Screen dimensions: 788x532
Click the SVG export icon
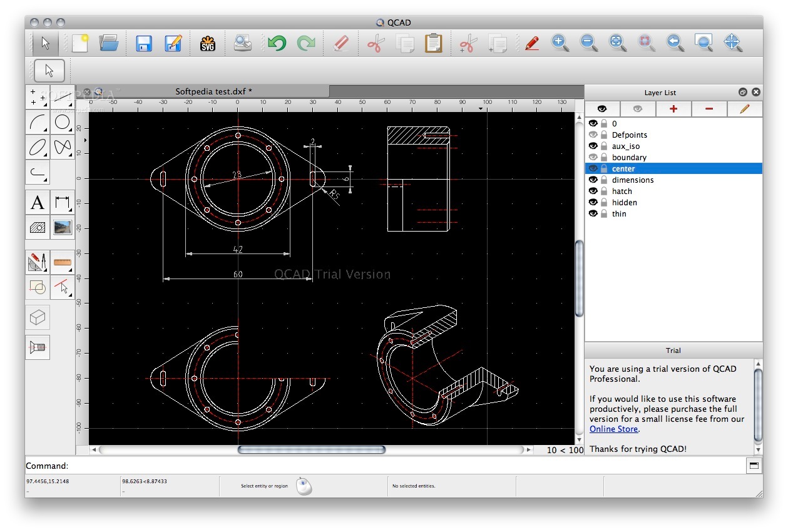(208, 43)
